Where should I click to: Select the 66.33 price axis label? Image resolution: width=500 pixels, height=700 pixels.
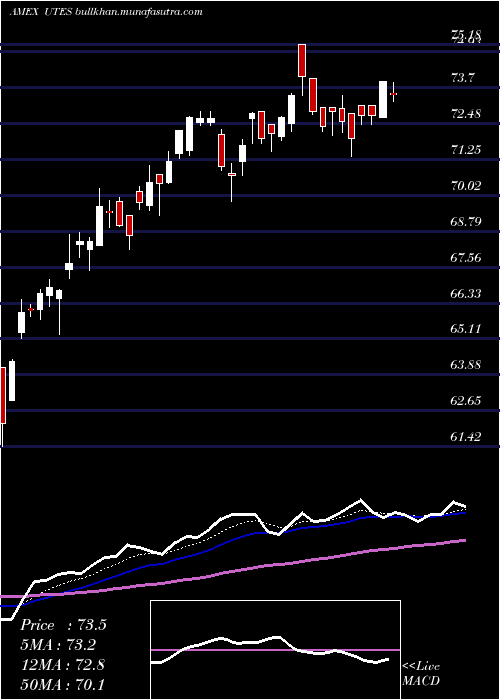click(466, 293)
